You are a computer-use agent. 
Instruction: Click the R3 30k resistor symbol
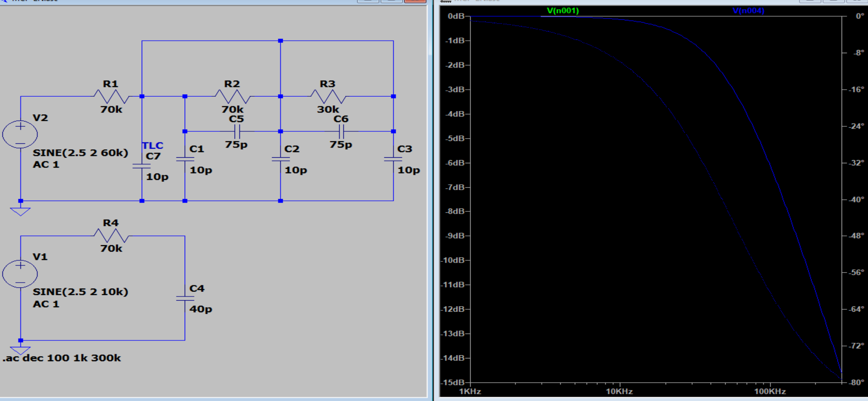point(328,97)
